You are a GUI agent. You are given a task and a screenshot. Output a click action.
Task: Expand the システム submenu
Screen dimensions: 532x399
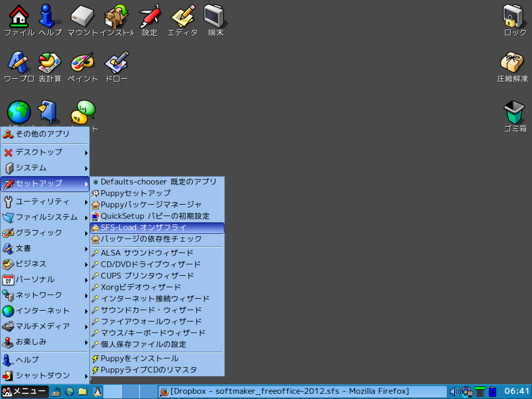point(45,168)
